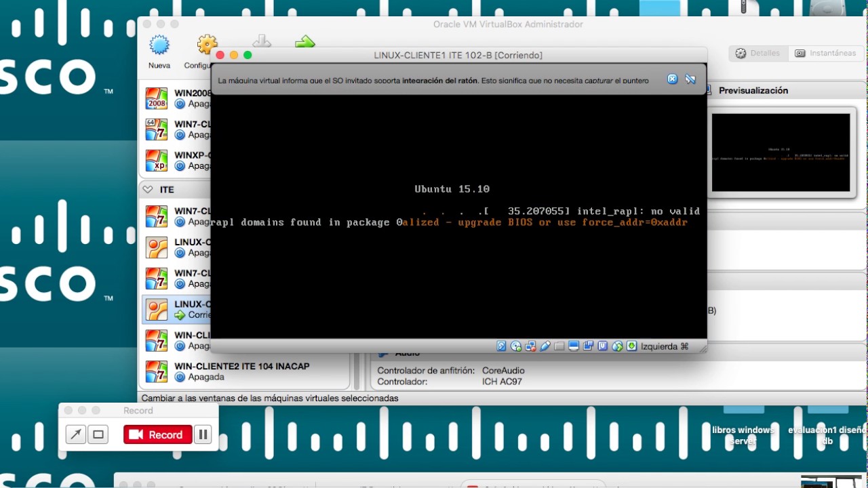The image size is (868, 488).
Task: Click the LINUX-CLIENTE1 ITE 102-B window title
Action: click(x=458, y=55)
